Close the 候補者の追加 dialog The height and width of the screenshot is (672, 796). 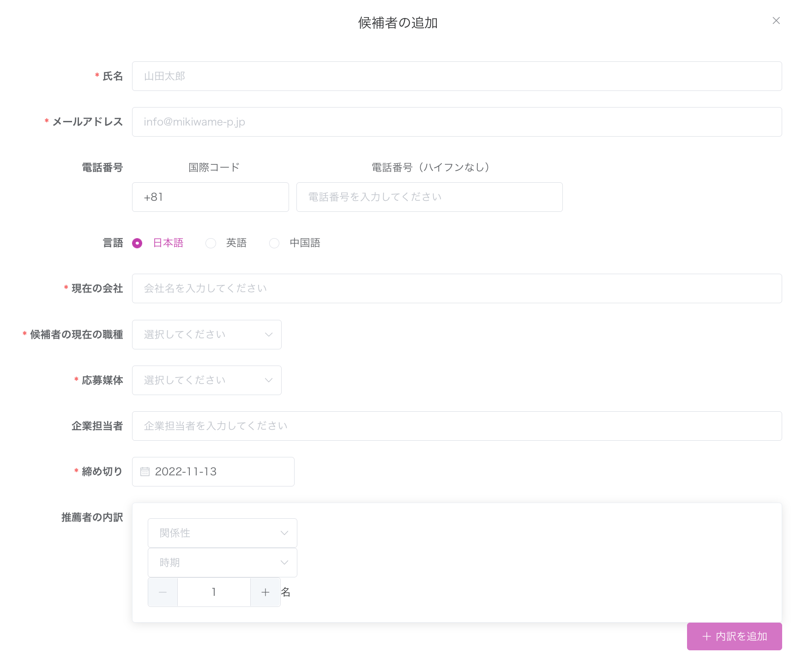pyautogui.click(x=776, y=21)
